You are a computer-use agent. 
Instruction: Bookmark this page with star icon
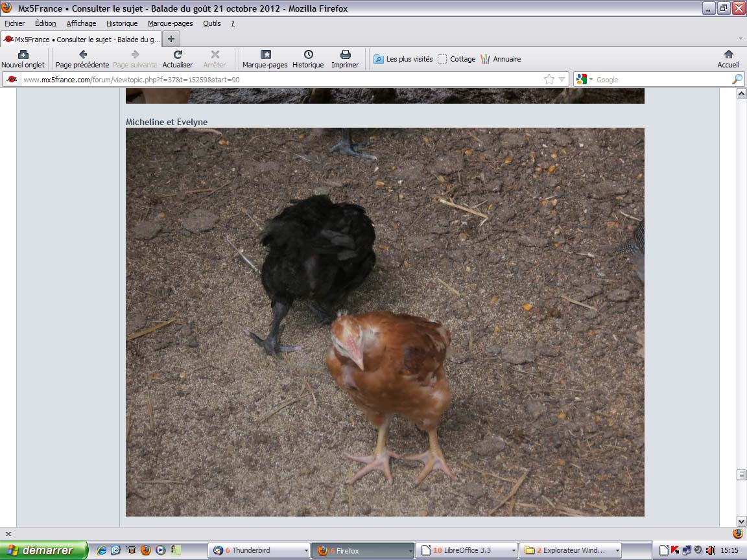pos(549,80)
